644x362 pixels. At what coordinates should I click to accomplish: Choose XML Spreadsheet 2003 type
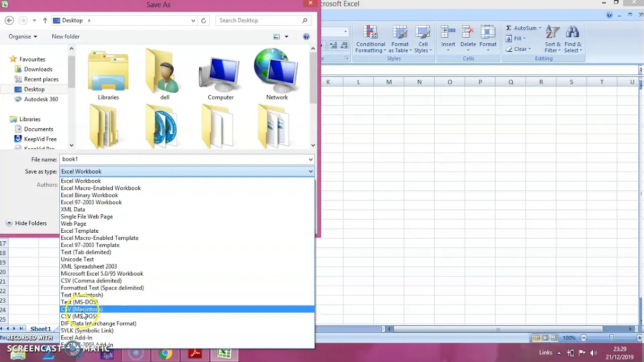point(187,266)
